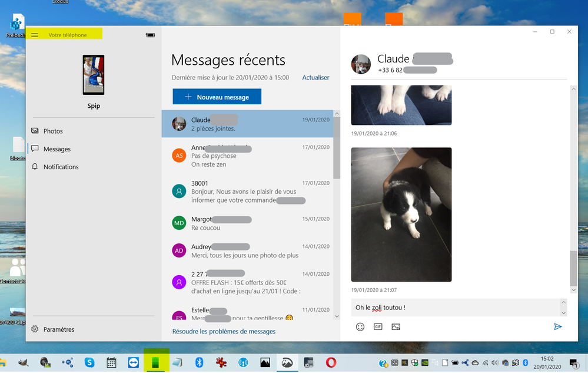588x373 pixels.
Task: Open the Bluetooth app in taskbar
Action: [x=199, y=362]
